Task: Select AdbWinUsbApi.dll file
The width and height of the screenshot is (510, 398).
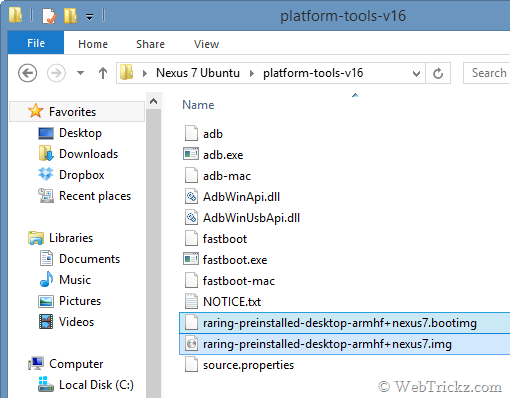Action: pos(251,218)
